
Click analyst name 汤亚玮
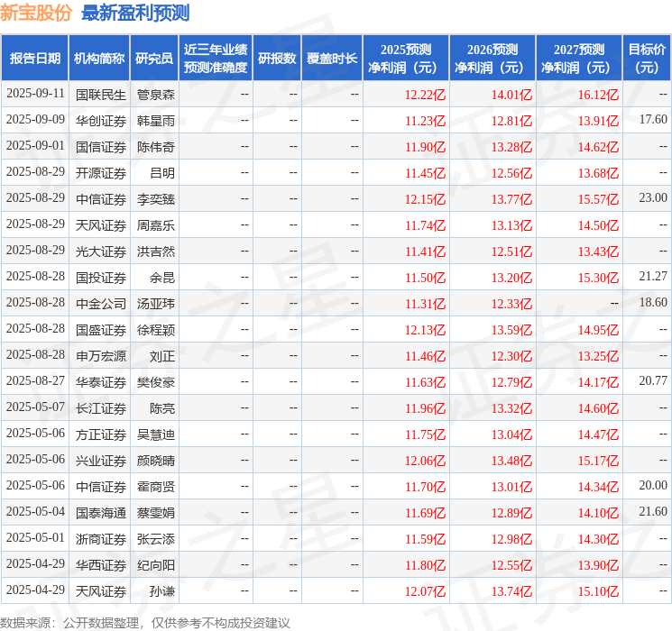pyautogui.click(x=155, y=303)
